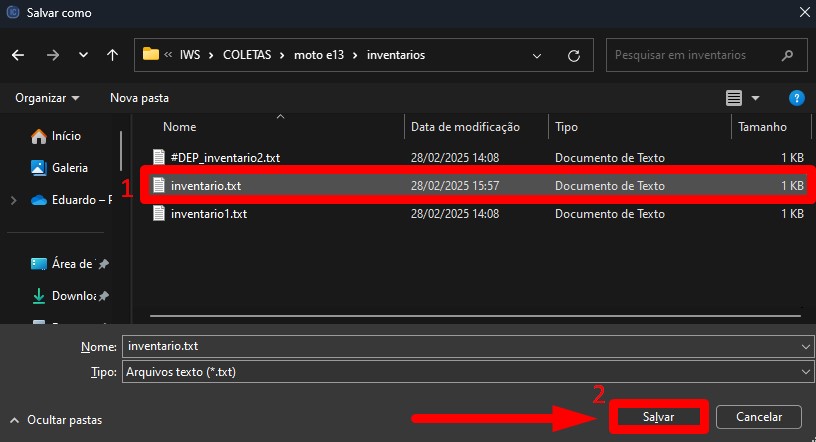
Task: Click the Forward navigation arrow
Action: pos(52,55)
